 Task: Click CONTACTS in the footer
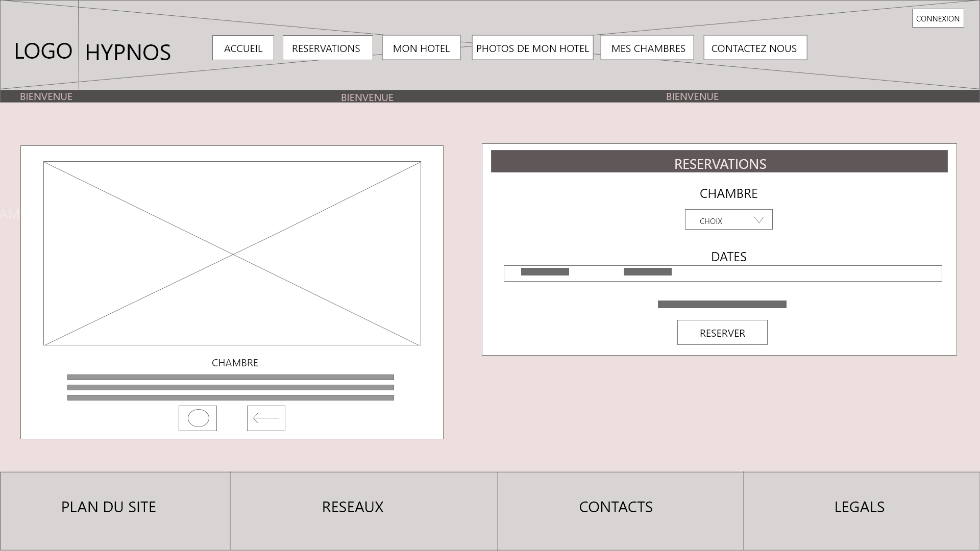[616, 507]
